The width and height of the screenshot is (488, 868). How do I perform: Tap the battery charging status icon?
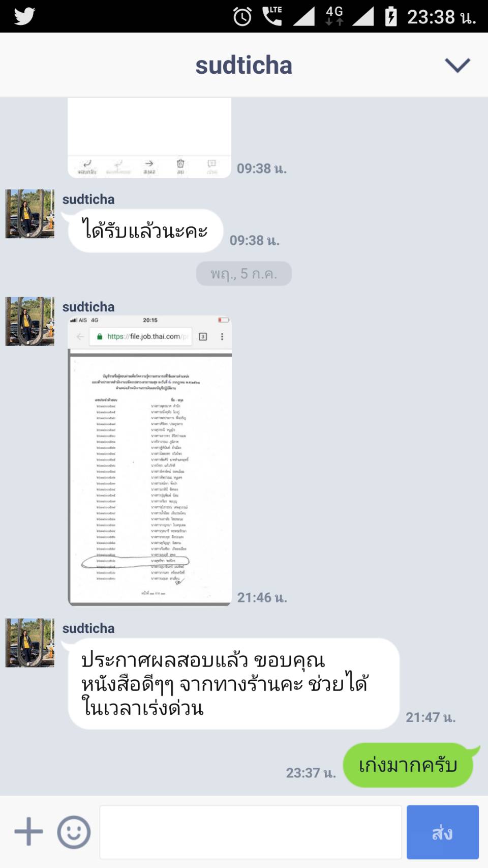(x=390, y=16)
